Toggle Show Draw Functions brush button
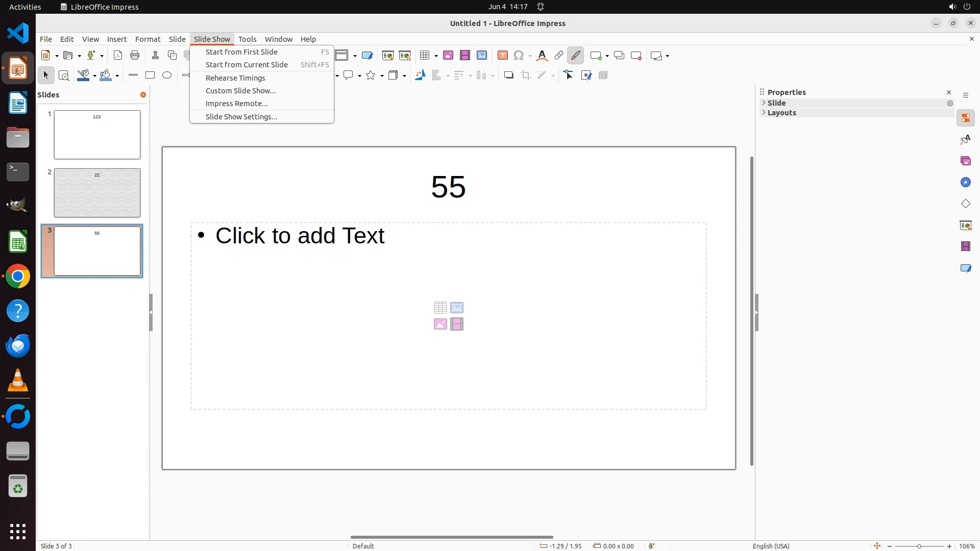Screen dimensions: 980x551 pyautogui.click(x=576, y=56)
